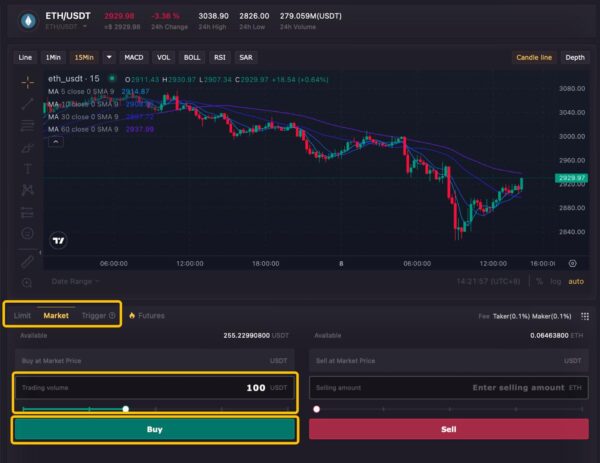The height and width of the screenshot is (463, 600).
Task: Toggle log scale on chart
Action: coord(556,281)
